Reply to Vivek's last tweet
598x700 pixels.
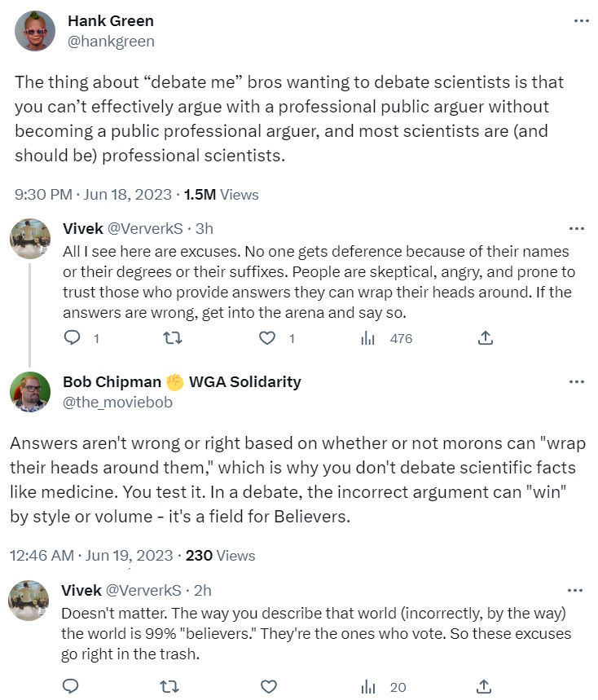click(71, 687)
